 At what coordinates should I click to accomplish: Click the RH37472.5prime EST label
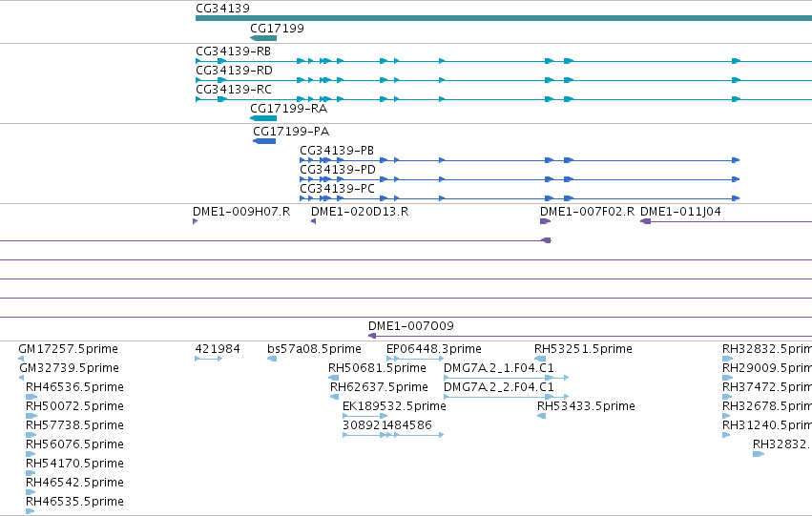coord(767,387)
